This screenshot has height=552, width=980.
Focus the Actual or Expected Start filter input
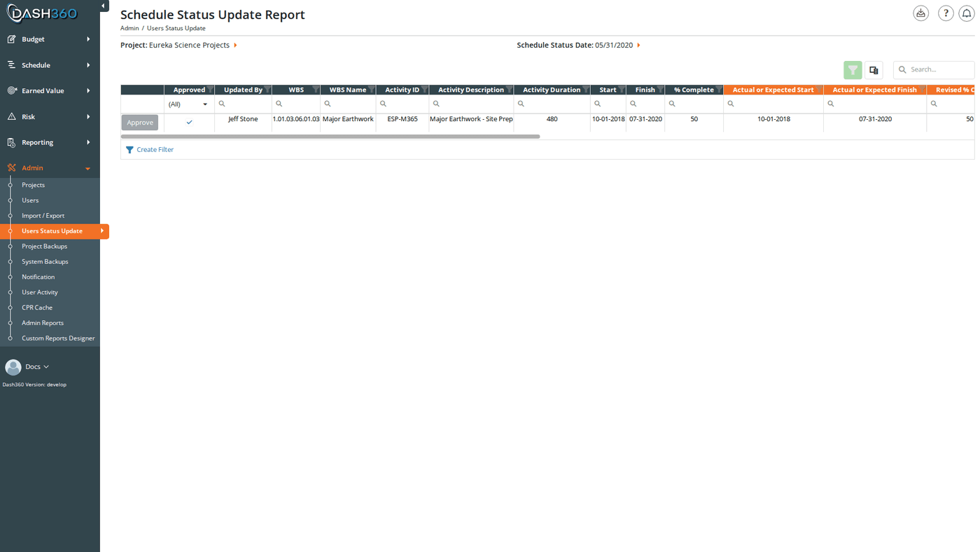[x=773, y=104]
